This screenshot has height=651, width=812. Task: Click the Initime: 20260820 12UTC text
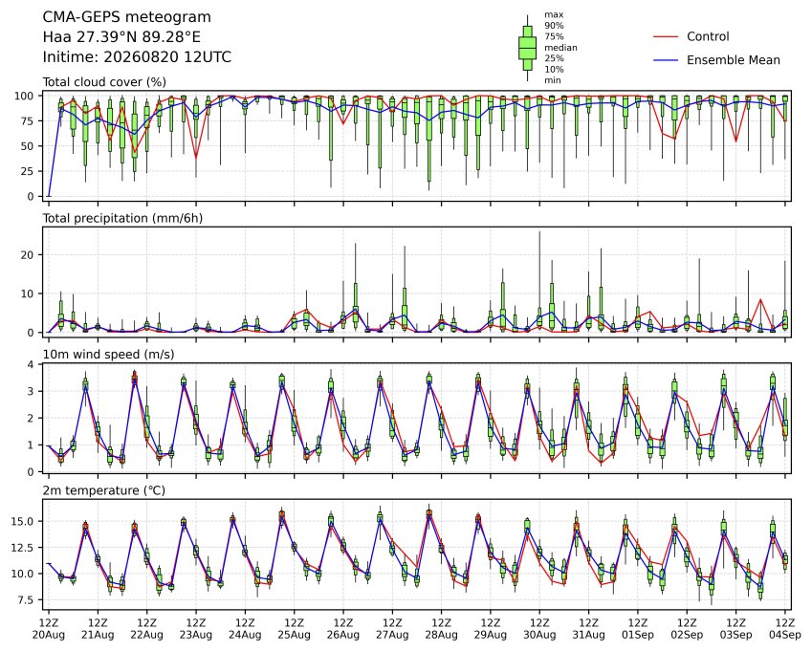click(137, 57)
